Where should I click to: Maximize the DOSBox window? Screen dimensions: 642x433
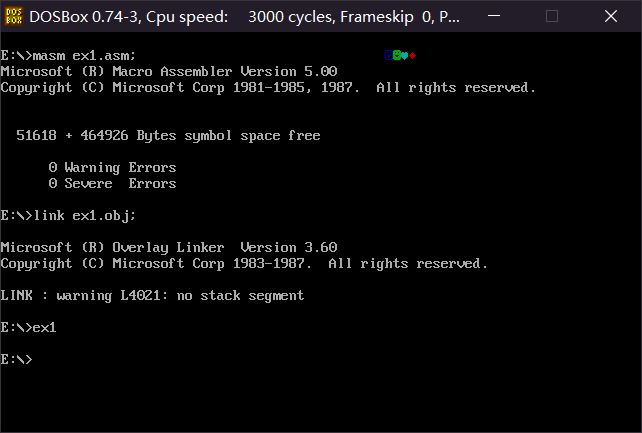pos(552,16)
